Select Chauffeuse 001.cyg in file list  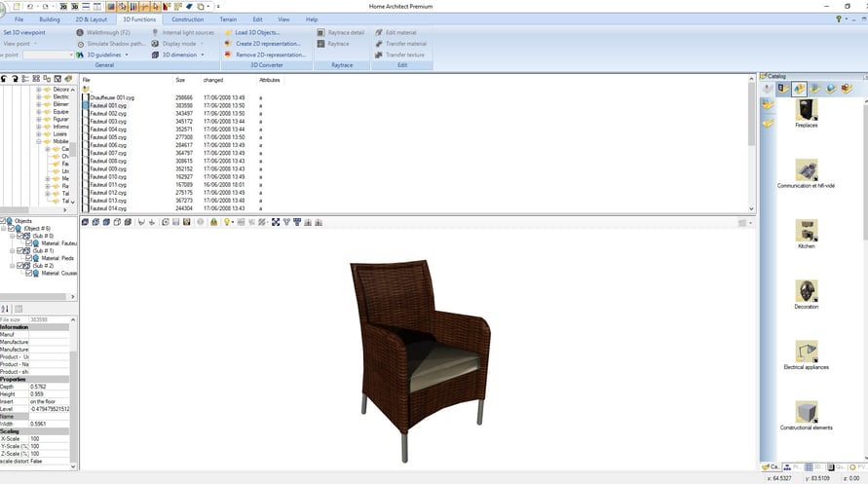pyautogui.click(x=112, y=97)
